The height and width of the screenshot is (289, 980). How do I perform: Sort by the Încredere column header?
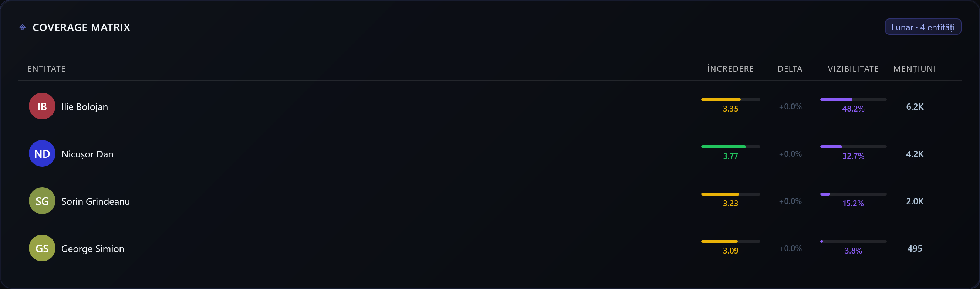tap(730, 69)
